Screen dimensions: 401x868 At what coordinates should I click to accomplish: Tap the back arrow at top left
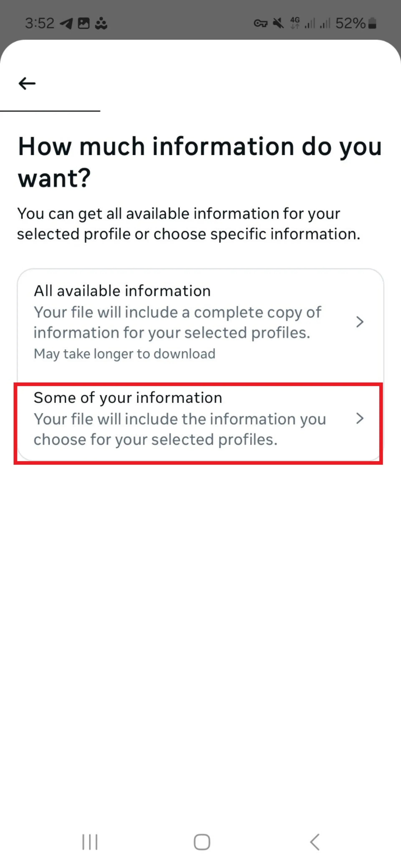(27, 83)
